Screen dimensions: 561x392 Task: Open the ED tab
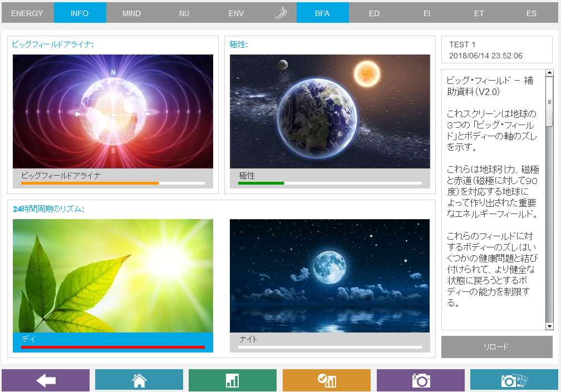(374, 13)
